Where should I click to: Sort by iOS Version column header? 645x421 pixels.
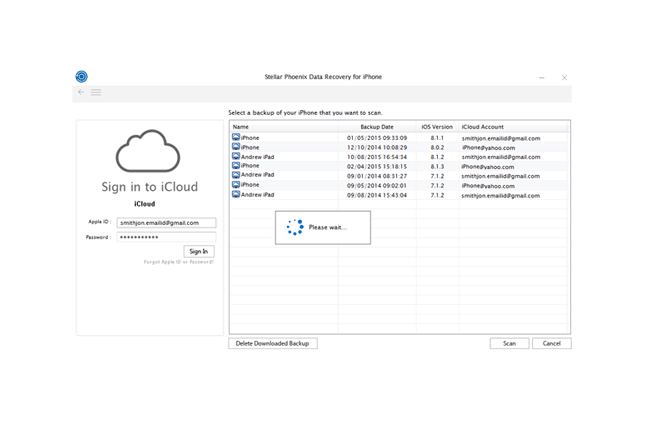[x=437, y=127]
